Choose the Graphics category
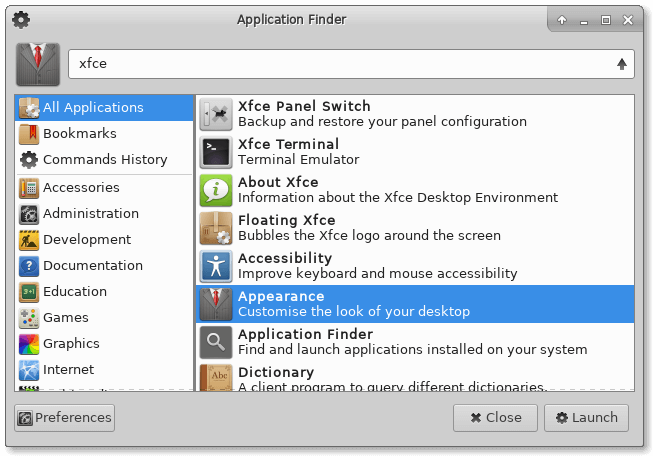Image resolution: width=653 pixels, height=456 pixels. coord(71,344)
